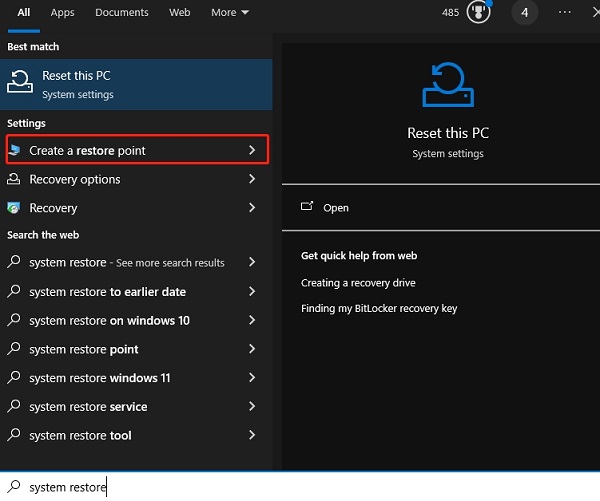This screenshot has height=501, width=600.
Task: Expand the Recovery result chevron
Action: click(252, 208)
